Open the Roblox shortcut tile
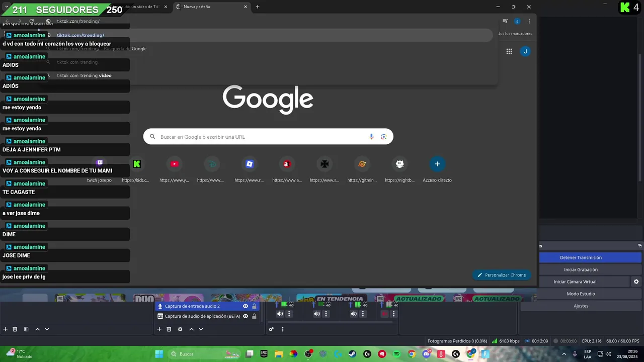 coord(249,169)
